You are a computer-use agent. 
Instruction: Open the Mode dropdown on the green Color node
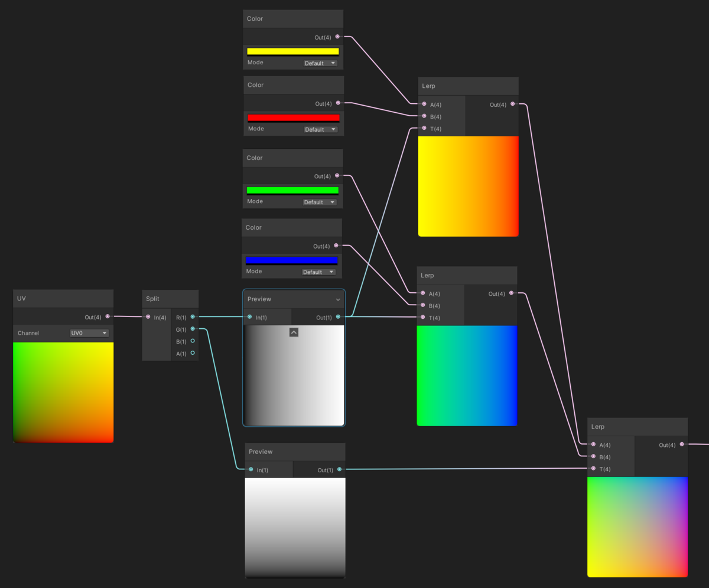pos(320,202)
